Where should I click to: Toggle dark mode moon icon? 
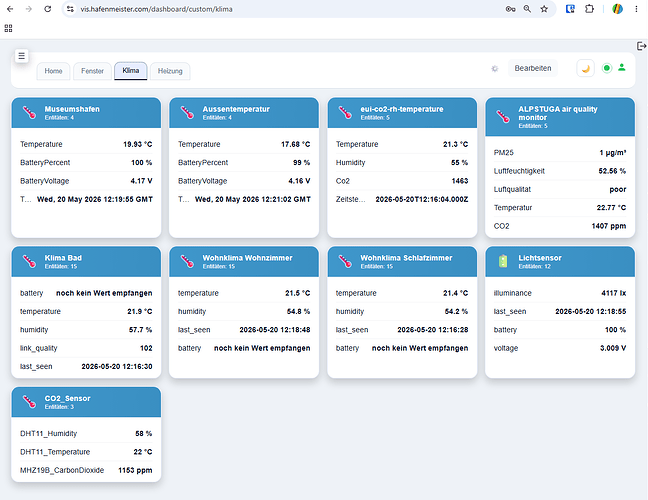585,69
